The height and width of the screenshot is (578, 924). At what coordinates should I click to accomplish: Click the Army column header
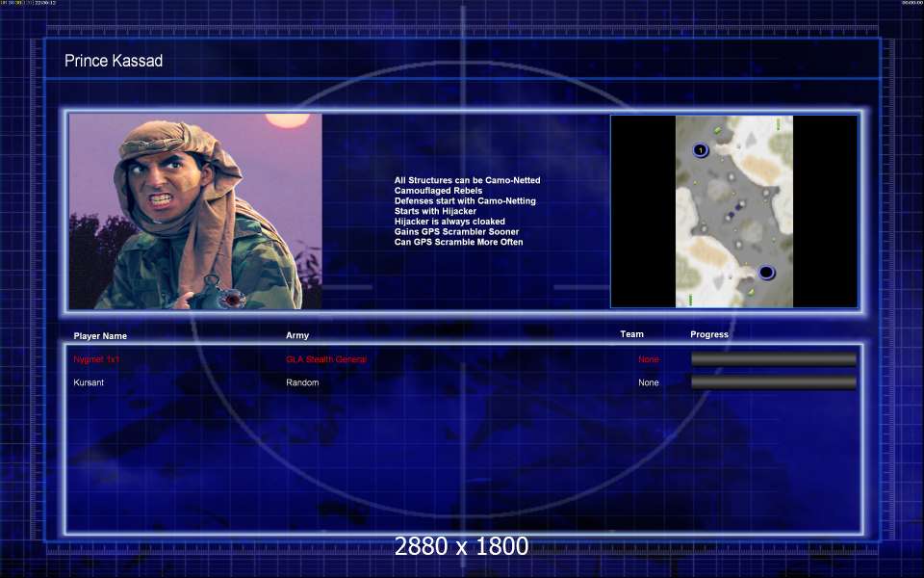coord(297,335)
